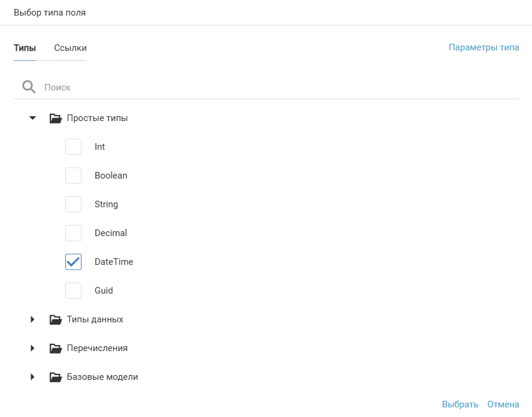Click the Типы данных folder icon
Image resolution: width=532 pixels, height=417 pixels.
(x=56, y=320)
